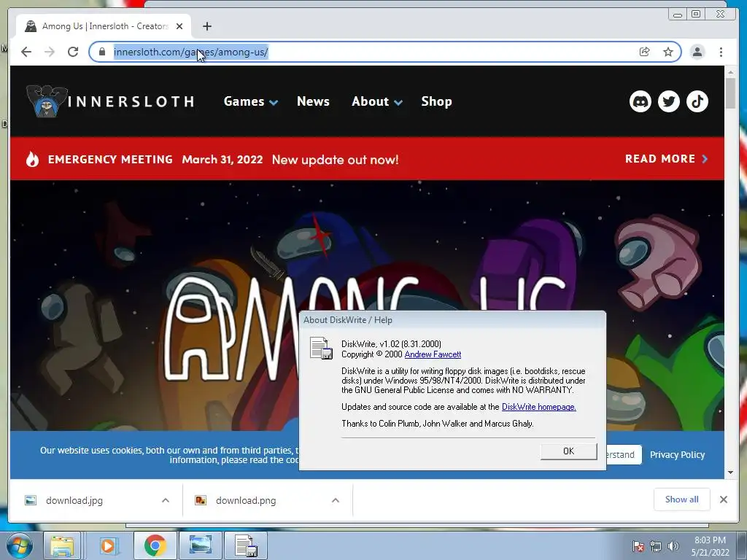Open Chrome's three-dot menu
The height and width of the screenshot is (560, 747).
(x=721, y=52)
